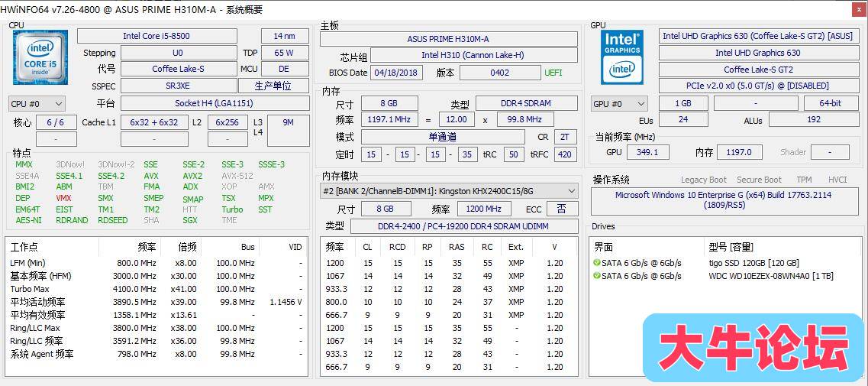
Task: Click the cores 6 / 6 field
Action: pyautogui.click(x=56, y=122)
